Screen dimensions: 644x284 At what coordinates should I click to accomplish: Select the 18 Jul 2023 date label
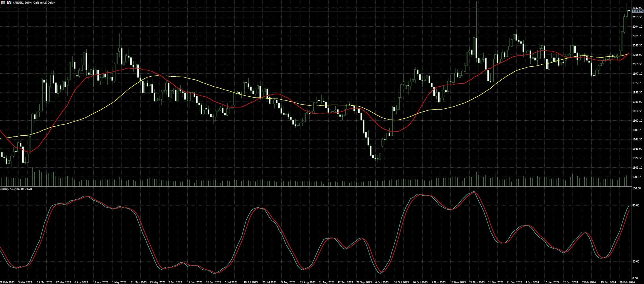(x=250, y=282)
